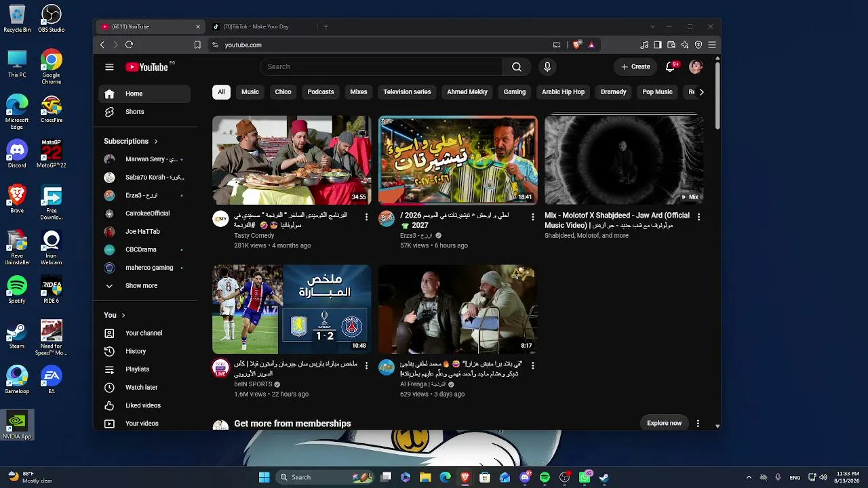Image resolution: width=868 pixels, height=488 pixels.
Task: Click the Explore now button
Action: (664, 423)
